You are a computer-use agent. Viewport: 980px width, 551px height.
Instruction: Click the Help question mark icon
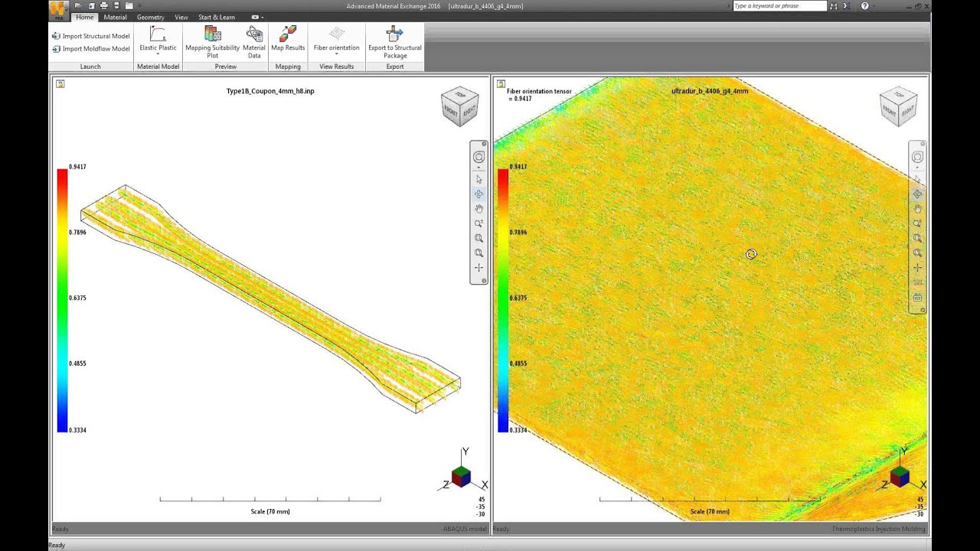pos(864,6)
